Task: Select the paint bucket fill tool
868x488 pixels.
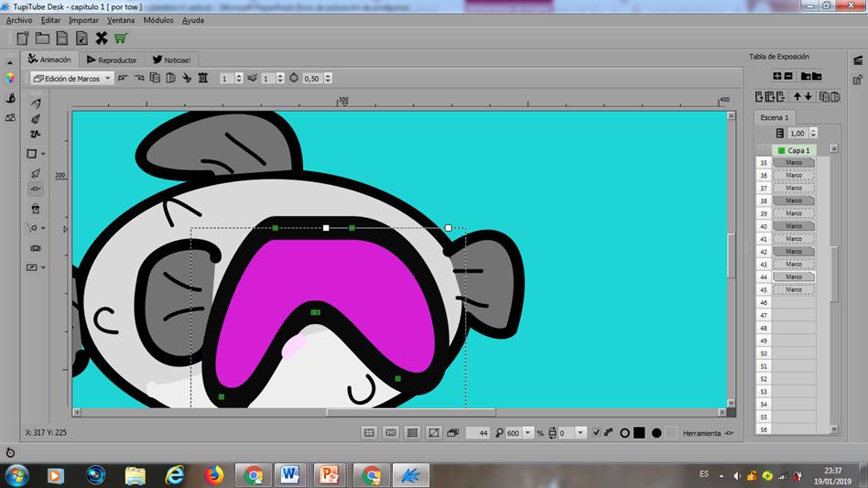Action: 36,209
